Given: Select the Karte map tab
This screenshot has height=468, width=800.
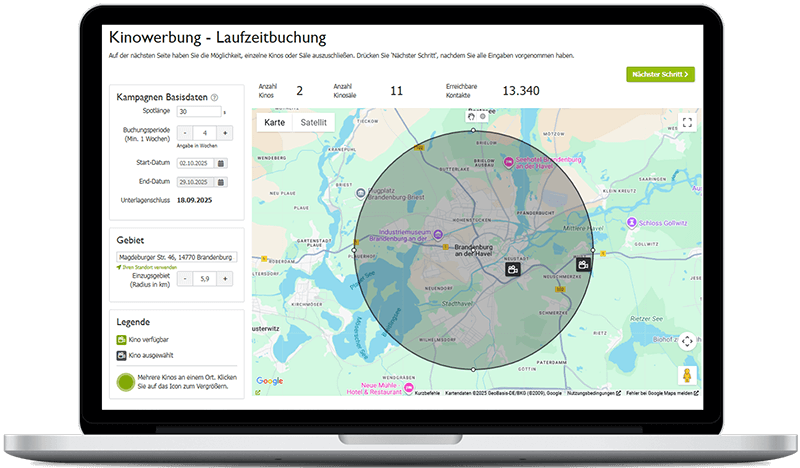Looking at the screenshot, I should pos(275,122).
